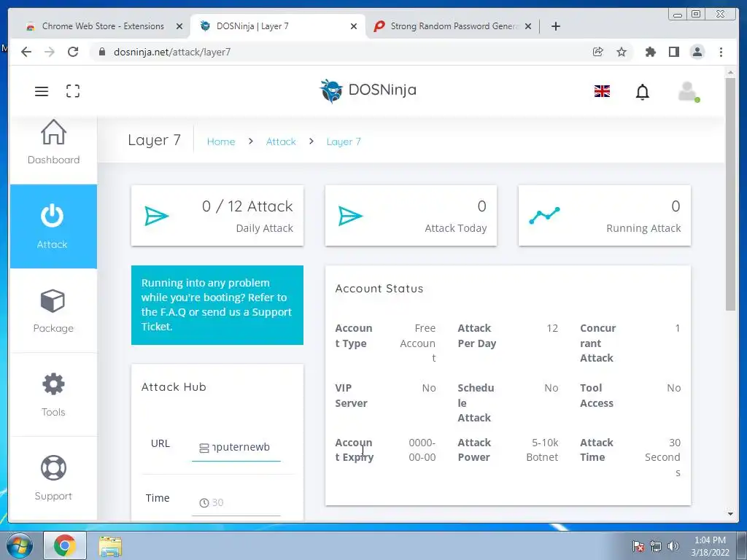Open the Windows Start button
This screenshot has height=560, width=747.
20,545
